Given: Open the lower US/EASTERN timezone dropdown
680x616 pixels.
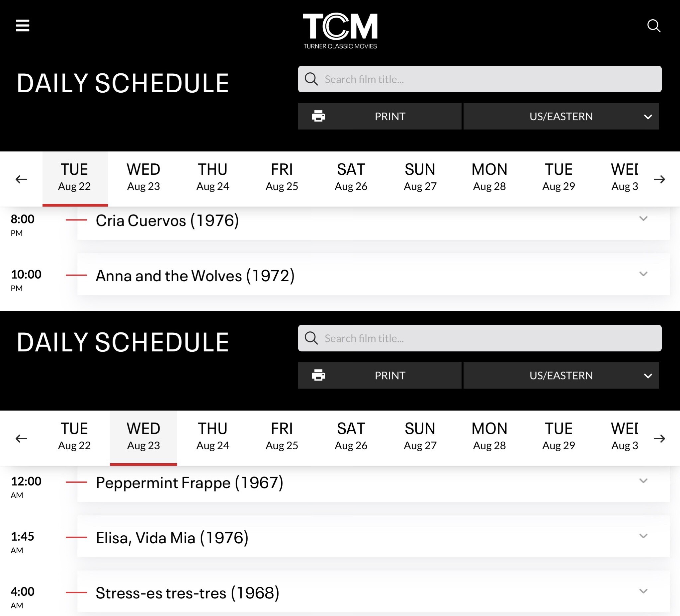Looking at the screenshot, I should [x=561, y=376].
